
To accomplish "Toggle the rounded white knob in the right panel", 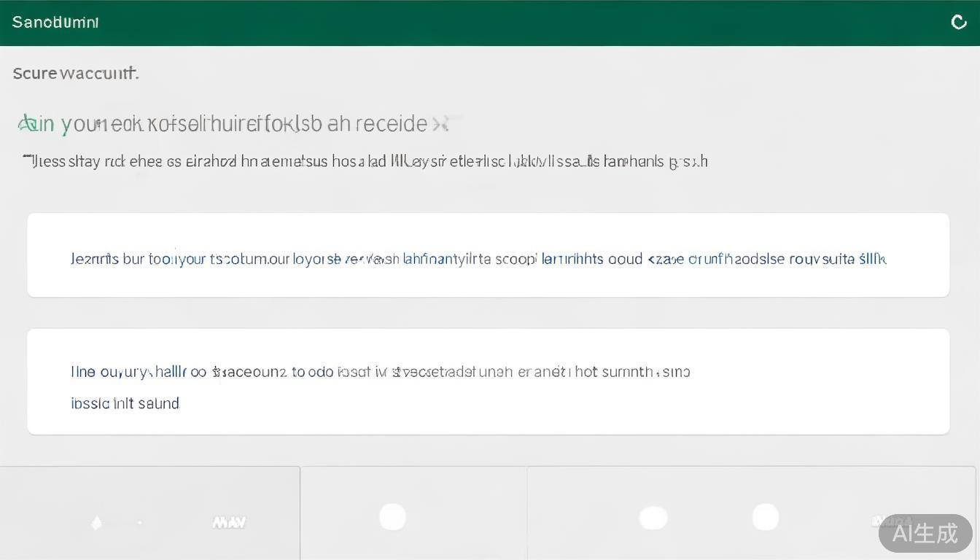I will [765, 517].
